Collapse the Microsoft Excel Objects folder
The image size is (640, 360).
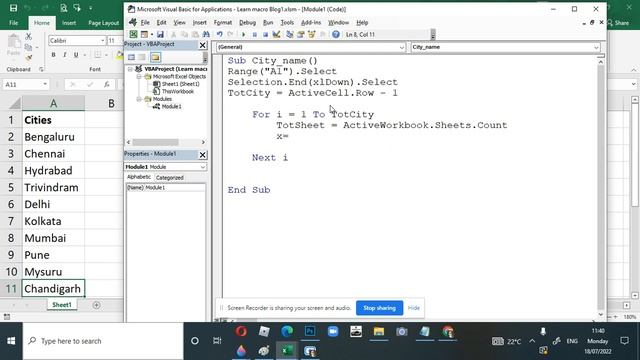click(x=139, y=76)
